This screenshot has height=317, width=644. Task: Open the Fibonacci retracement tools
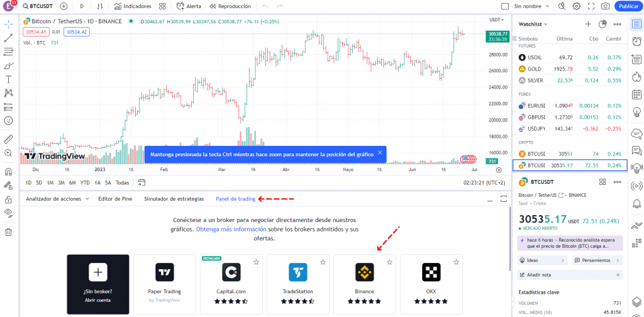(x=9, y=52)
